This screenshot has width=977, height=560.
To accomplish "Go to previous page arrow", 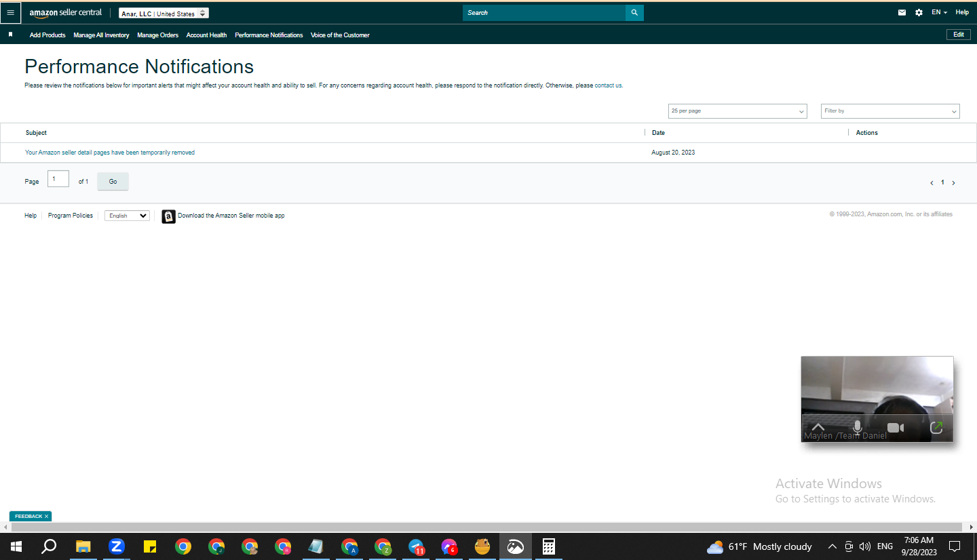I will (x=932, y=183).
